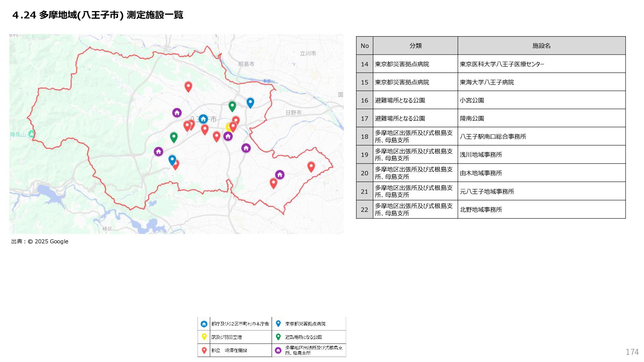Click the blue city hall house marker on map

click(203, 119)
